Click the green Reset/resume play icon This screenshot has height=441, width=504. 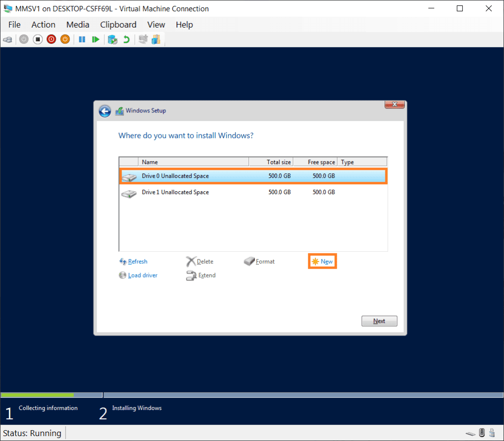pyautogui.click(x=95, y=39)
